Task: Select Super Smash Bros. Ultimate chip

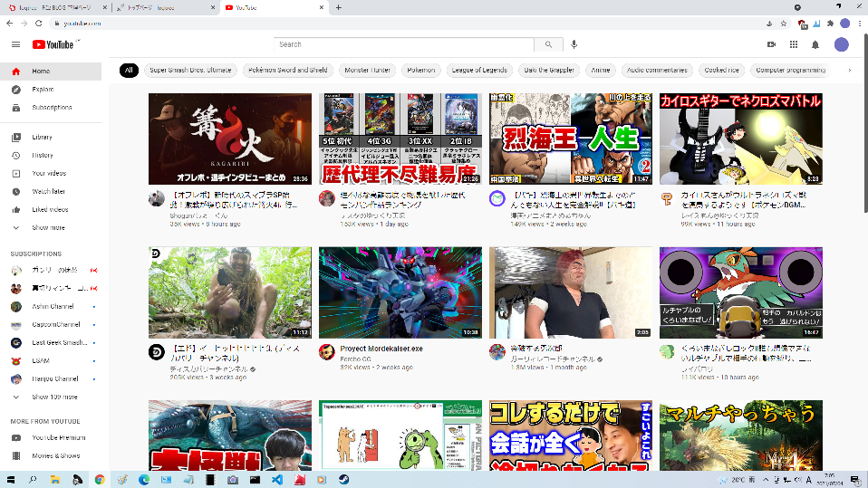Action: point(190,71)
